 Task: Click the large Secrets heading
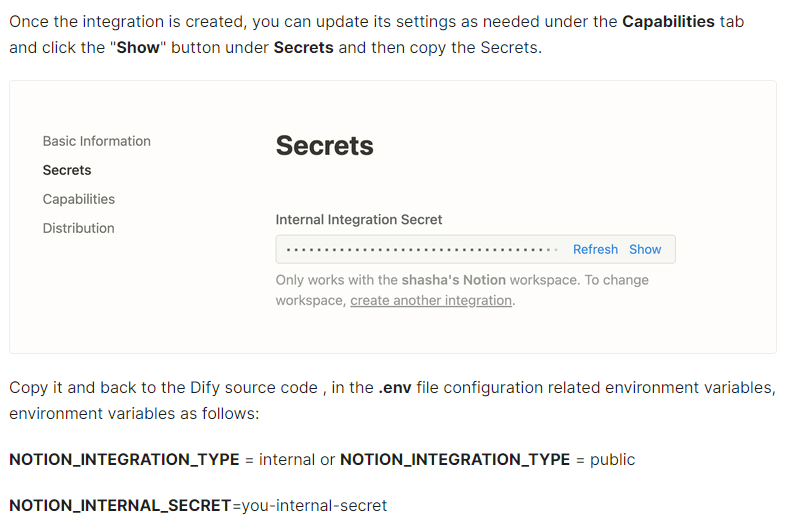click(x=325, y=146)
